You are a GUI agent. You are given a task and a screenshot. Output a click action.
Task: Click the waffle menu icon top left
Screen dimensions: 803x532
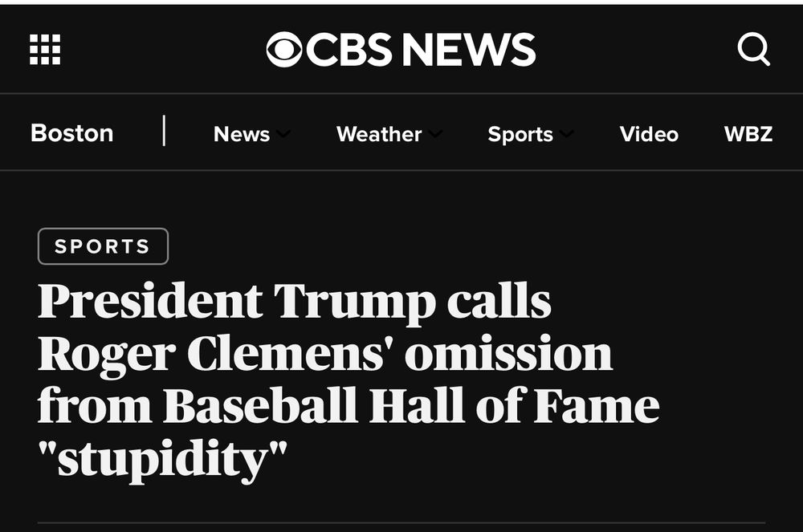point(44,48)
